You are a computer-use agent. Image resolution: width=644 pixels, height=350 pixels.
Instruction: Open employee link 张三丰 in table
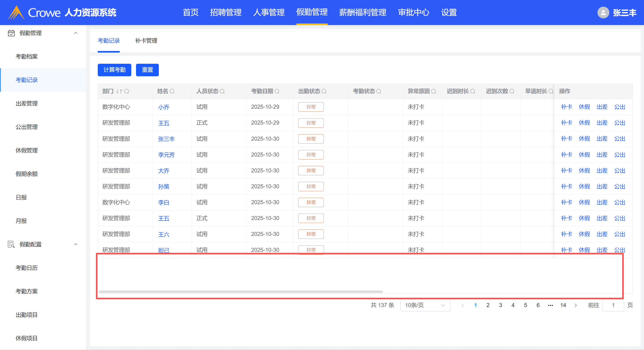tap(166, 139)
